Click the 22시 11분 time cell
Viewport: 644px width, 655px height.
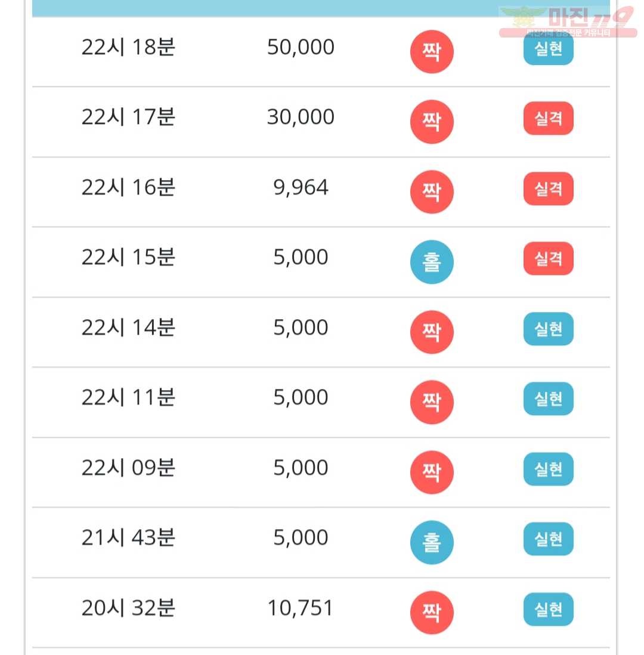(x=128, y=397)
